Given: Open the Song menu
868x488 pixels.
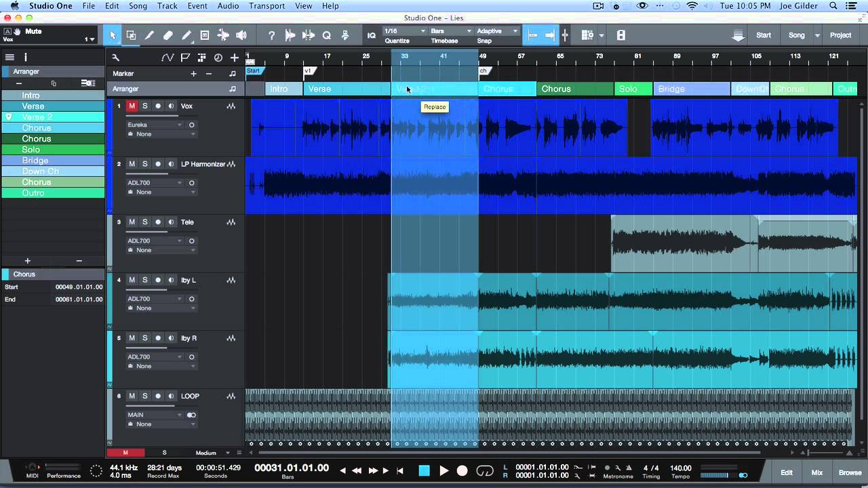Looking at the screenshot, I should (x=138, y=5).
